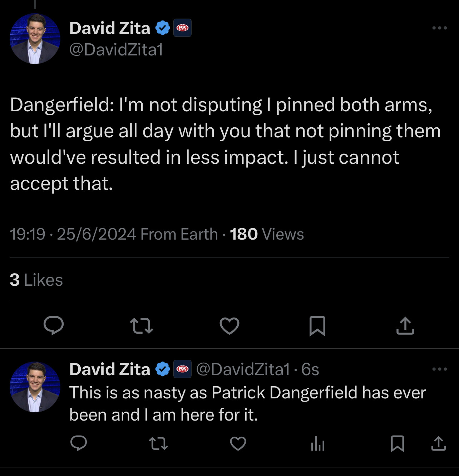
Task: Retweet the 6s-old reply tweet
Action: [158, 444]
